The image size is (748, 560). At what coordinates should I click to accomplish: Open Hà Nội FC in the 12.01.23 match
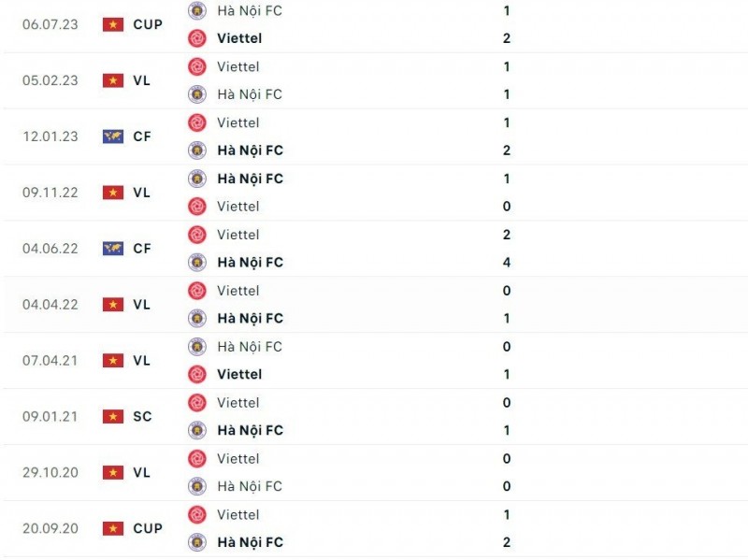(250, 151)
